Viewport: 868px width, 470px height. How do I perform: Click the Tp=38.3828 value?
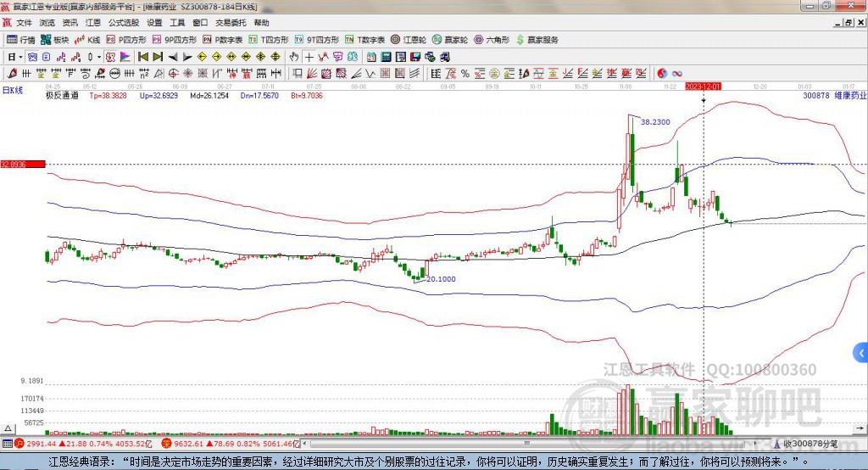(x=108, y=95)
